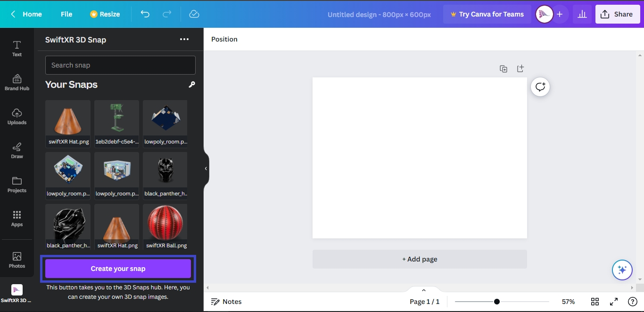This screenshot has height=312, width=644.
Task: Open the add comment bubble icon
Action: tap(540, 87)
